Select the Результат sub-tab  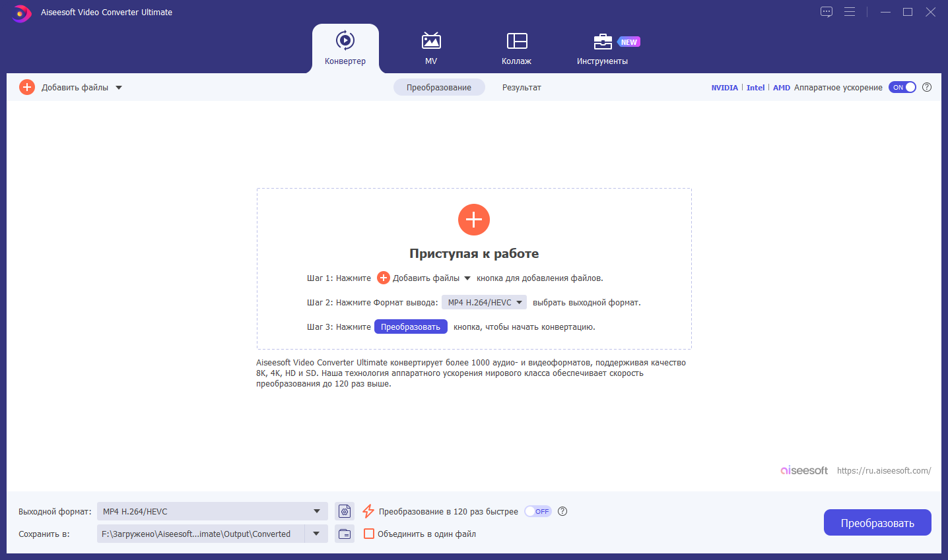(522, 87)
